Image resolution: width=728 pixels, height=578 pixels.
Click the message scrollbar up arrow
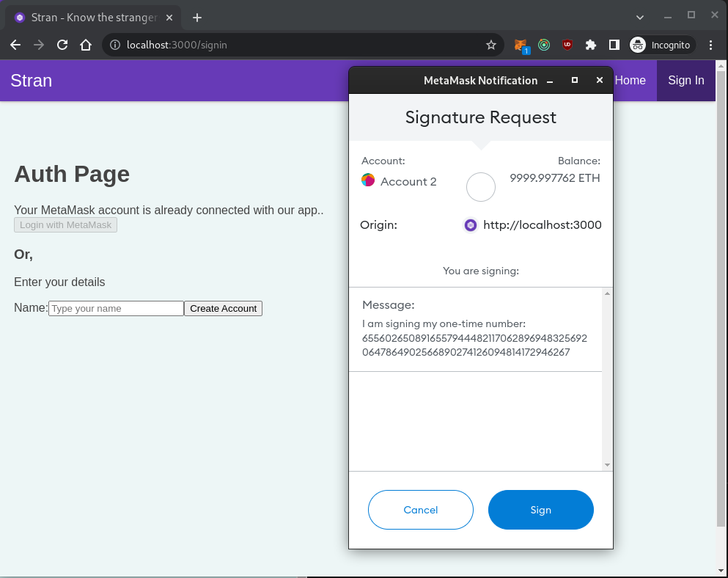point(607,293)
